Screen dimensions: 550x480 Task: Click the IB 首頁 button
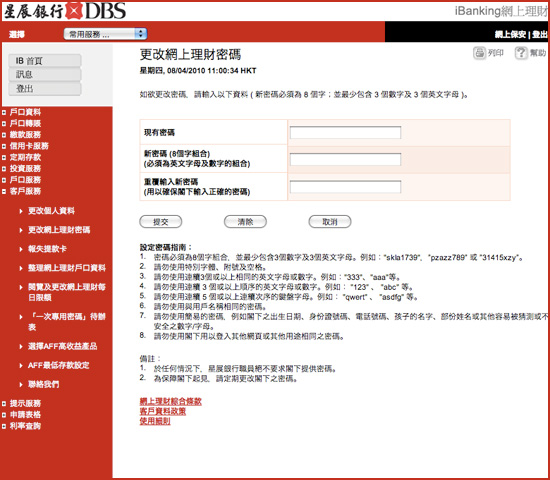point(45,61)
